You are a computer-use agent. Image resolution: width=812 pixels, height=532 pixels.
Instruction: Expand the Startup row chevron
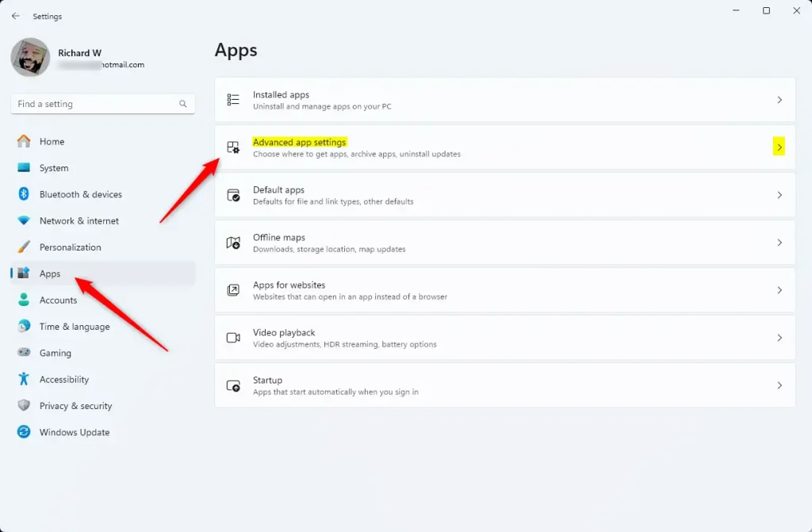[x=779, y=385]
